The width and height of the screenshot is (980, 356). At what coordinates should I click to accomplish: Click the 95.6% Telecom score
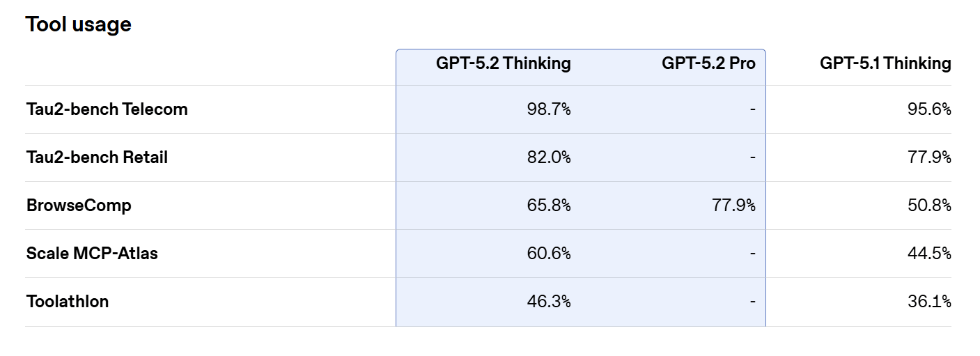coord(929,109)
